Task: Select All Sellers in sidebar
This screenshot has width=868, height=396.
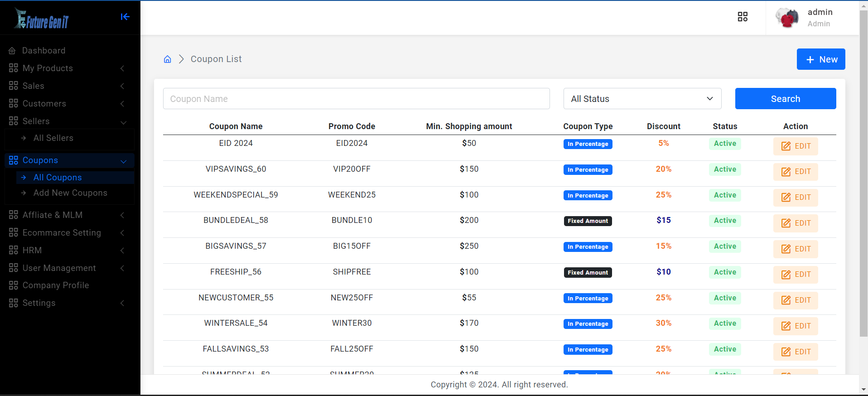Action: click(53, 138)
